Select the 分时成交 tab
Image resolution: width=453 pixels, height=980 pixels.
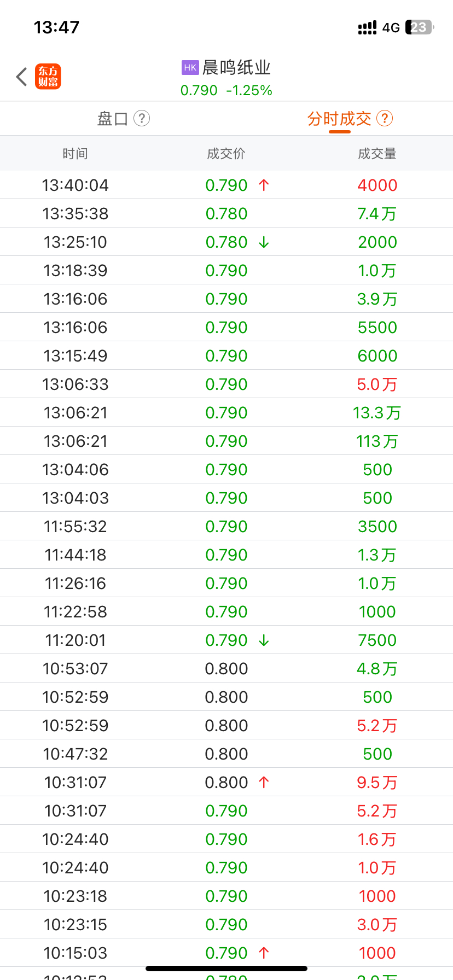[339, 119]
